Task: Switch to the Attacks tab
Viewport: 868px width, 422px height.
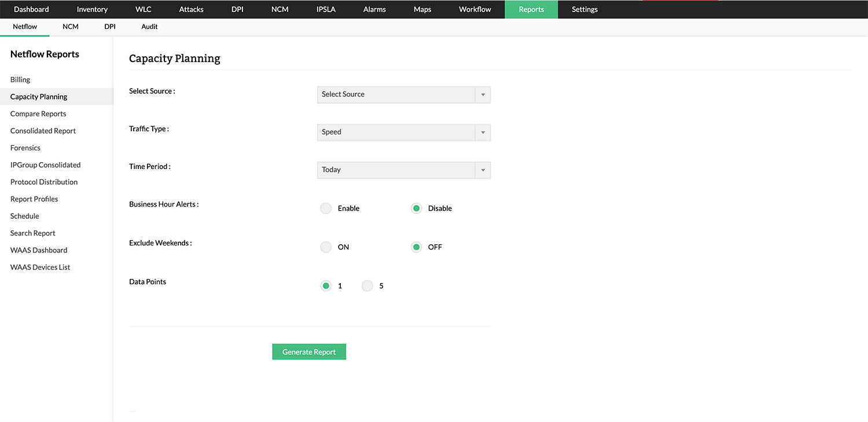Action: click(192, 9)
